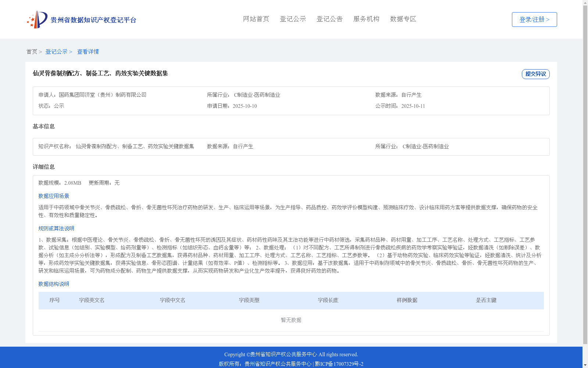Click the platform title 贵州省数据知识产权登记平台
Viewport: 588px width, 368px height.
point(94,20)
